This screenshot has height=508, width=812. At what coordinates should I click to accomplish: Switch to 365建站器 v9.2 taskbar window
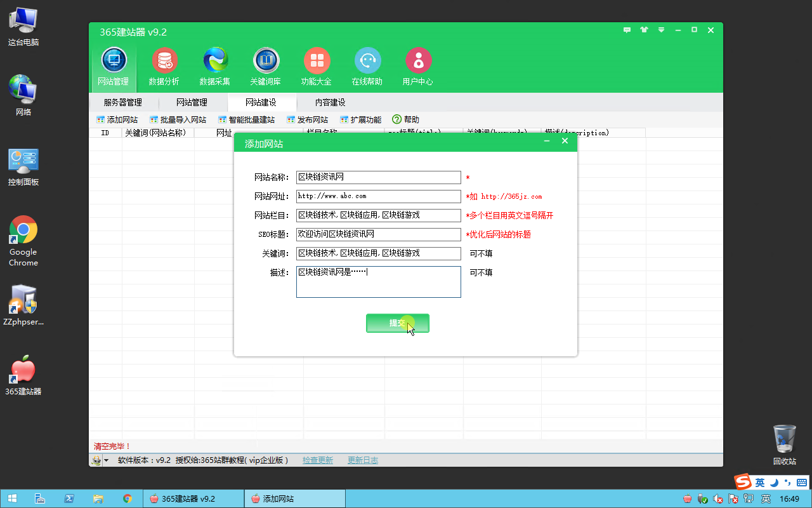pos(193,498)
